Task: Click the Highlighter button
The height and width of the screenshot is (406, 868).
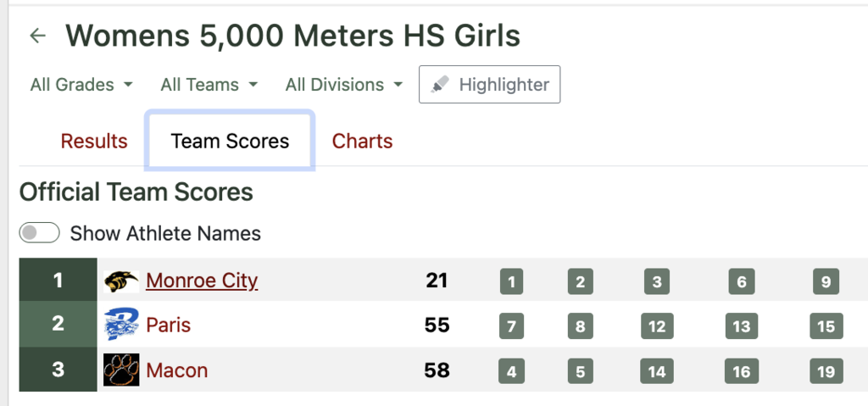Action: click(489, 85)
